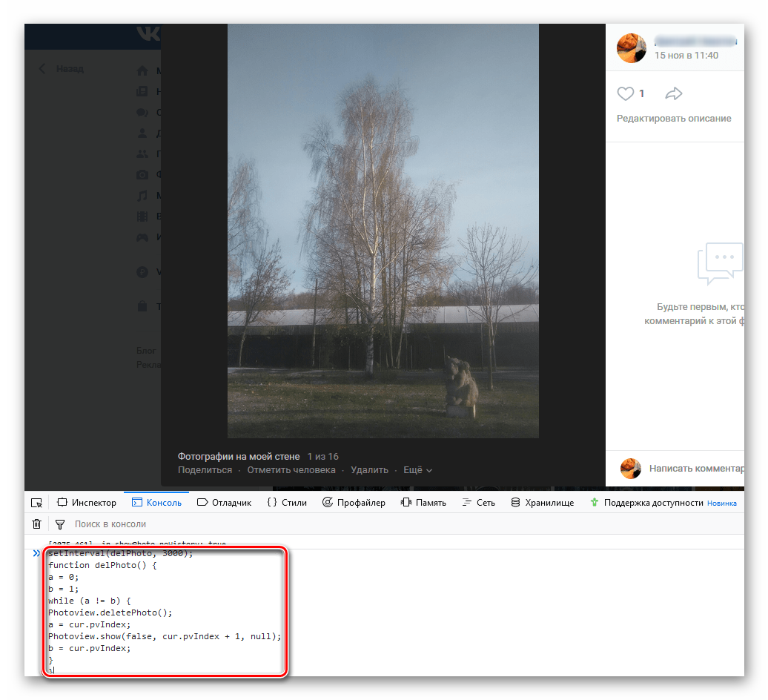Screen dimensions: 768x700
Task: Select the Стили tab
Action: pyautogui.click(x=287, y=503)
